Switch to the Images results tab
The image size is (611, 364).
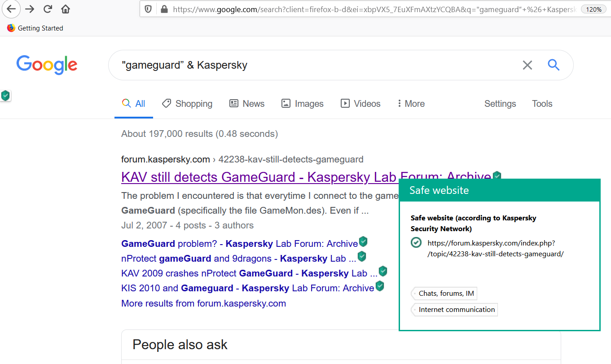pyautogui.click(x=302, y=104)
